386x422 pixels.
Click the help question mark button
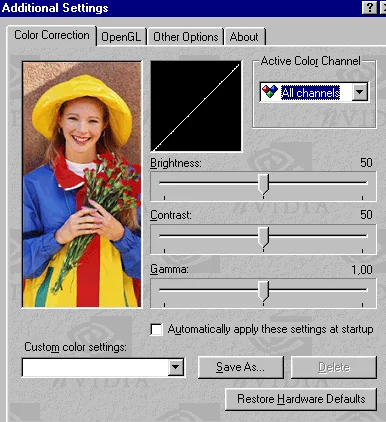369,7
